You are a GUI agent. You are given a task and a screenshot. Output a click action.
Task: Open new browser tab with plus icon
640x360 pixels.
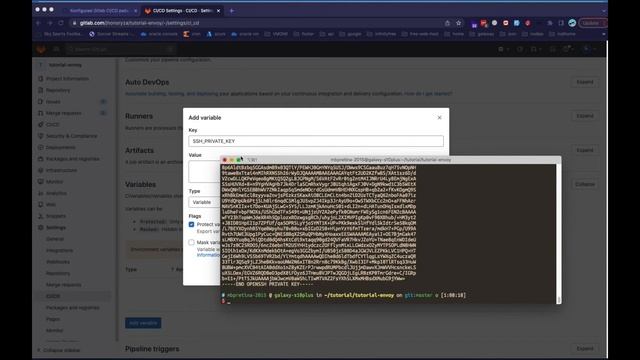click(231, 11)
